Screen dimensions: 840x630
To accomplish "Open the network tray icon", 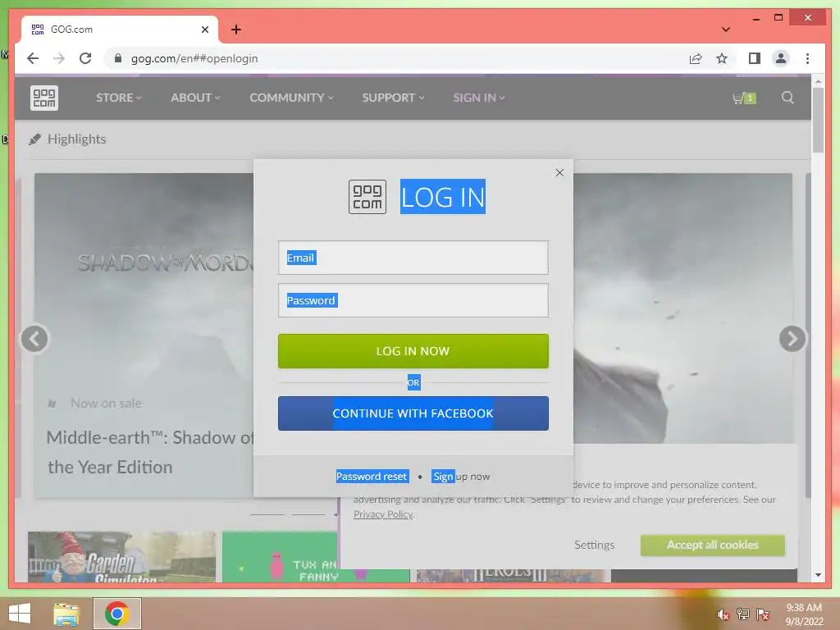I will (743, 614).
